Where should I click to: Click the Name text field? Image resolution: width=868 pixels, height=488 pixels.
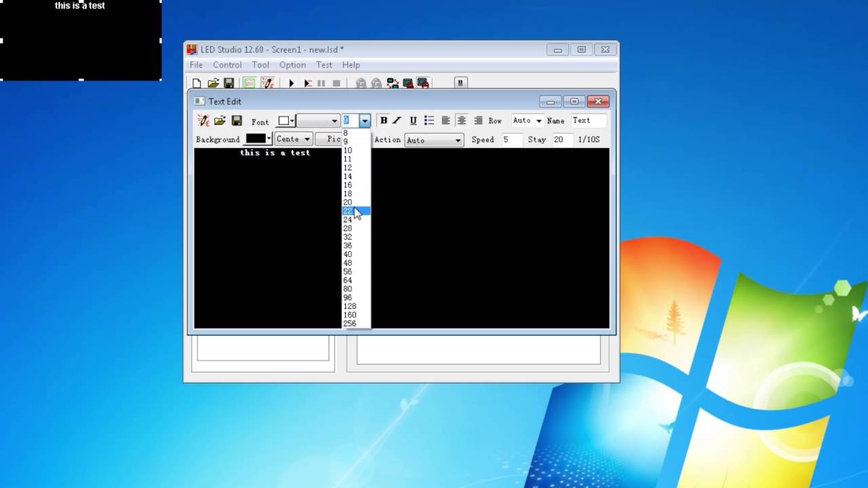coord(587,121)
